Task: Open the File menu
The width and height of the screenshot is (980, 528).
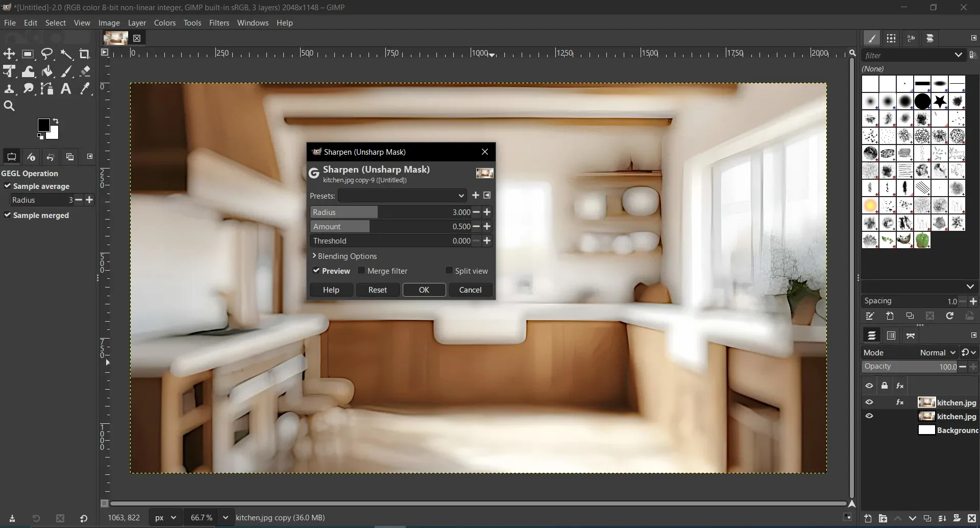Action: [x=10, y=23]
